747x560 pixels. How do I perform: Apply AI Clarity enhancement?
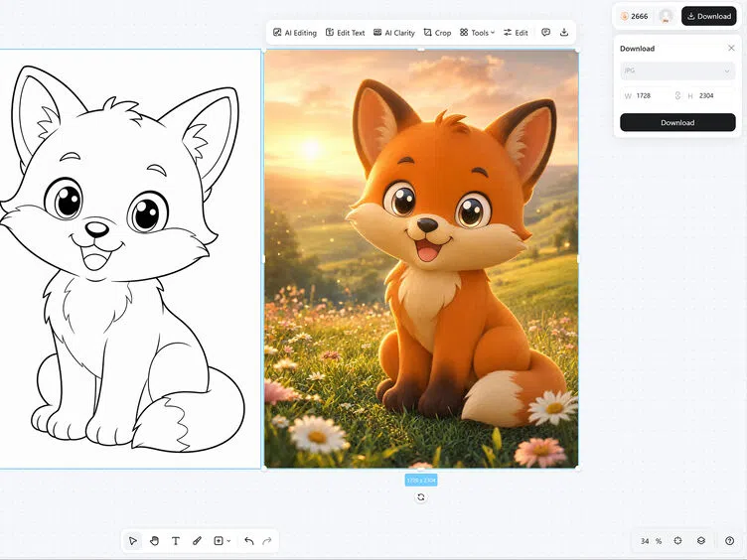pos(393,33)
